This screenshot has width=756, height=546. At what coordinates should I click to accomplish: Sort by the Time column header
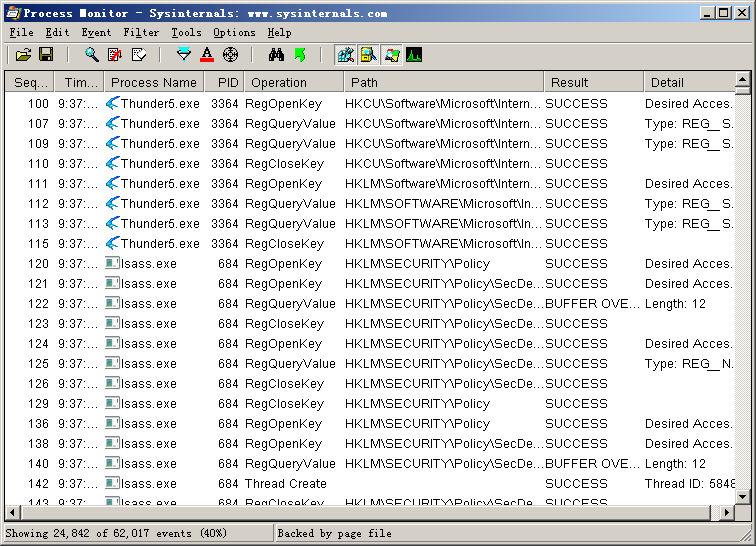[x=79, y=82]
